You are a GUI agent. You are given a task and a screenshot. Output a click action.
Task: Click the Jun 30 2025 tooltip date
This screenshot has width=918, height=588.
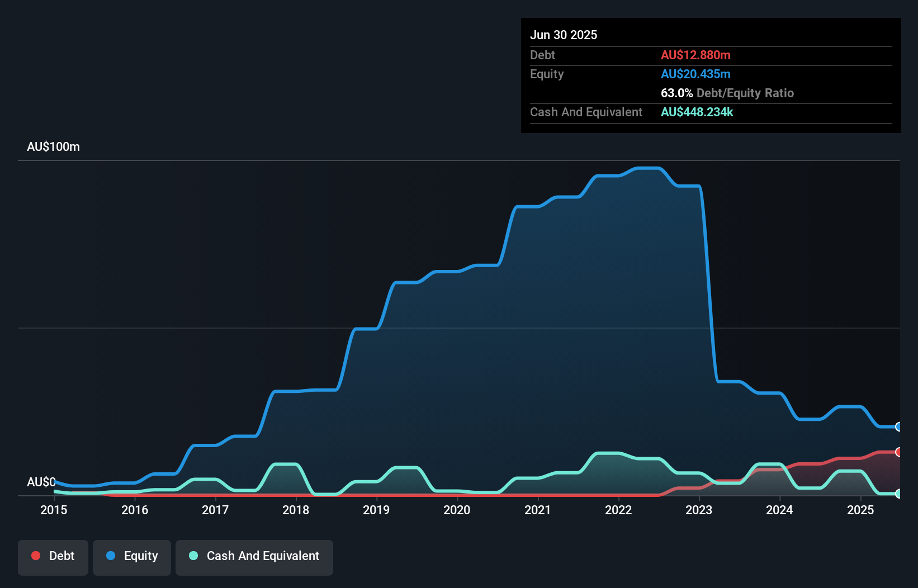pos(564,35)
